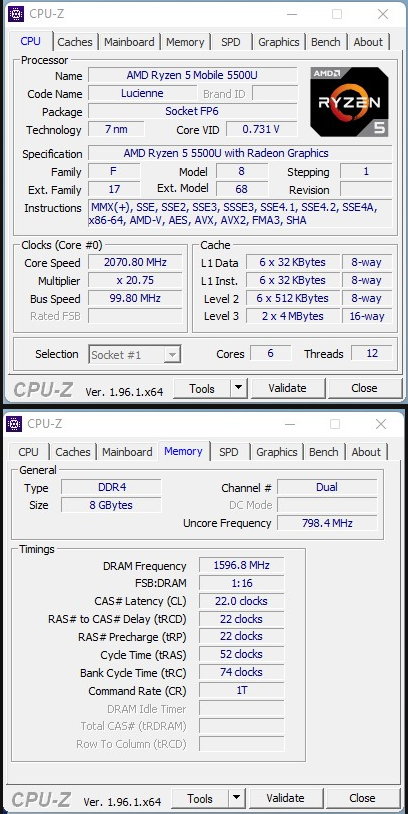Click the AMD Ryzen 5 logo image
The width and height of the screenshot is (408, 814).
tap(349, 102)
